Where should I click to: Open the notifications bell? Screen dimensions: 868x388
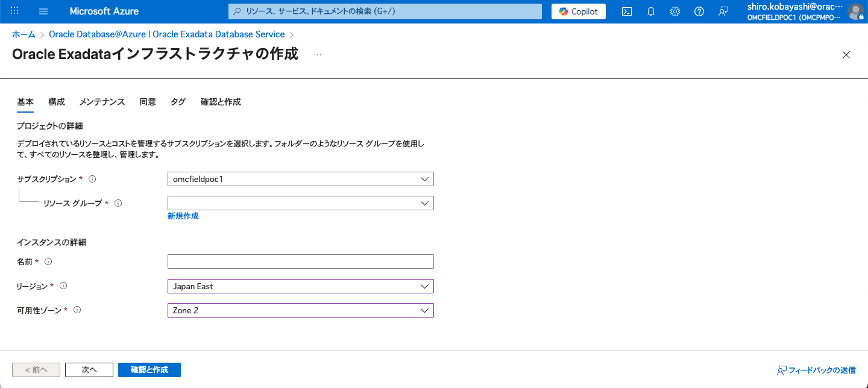tap(650, 11)
